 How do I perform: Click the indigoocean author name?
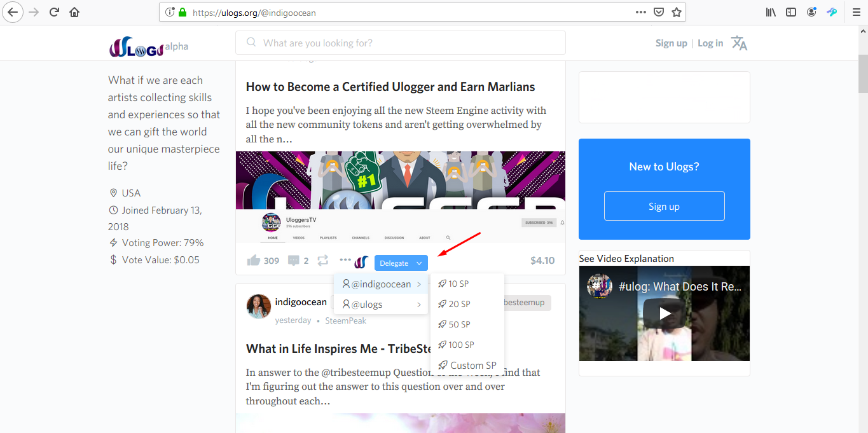301,302
